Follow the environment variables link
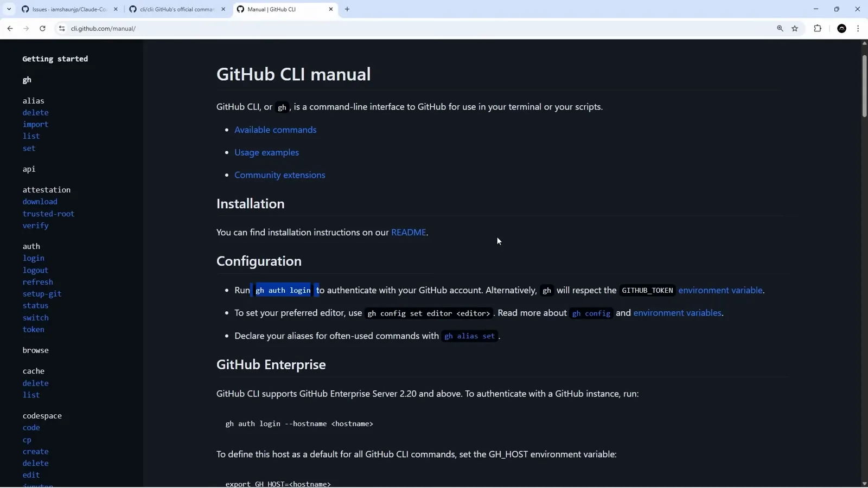This screenshot has width=868, height=488. pyautogui.click(x=678, y=313)
